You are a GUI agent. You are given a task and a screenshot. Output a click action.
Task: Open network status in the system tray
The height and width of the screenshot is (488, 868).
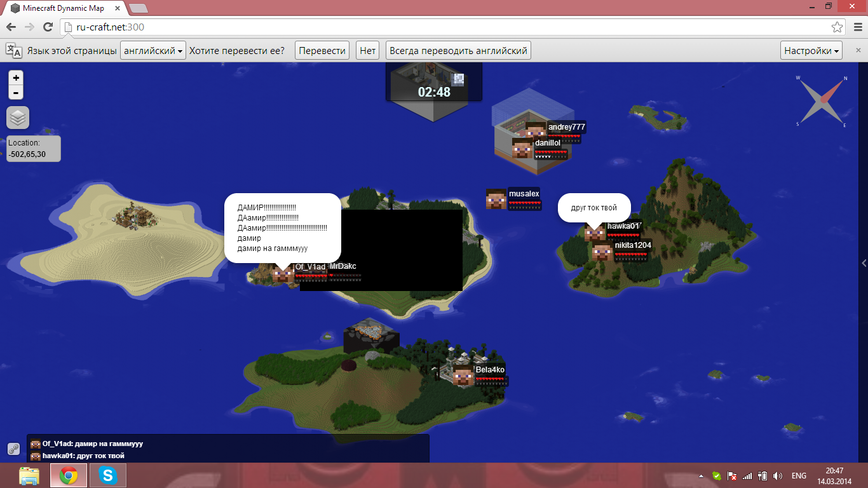pos(747,476)
